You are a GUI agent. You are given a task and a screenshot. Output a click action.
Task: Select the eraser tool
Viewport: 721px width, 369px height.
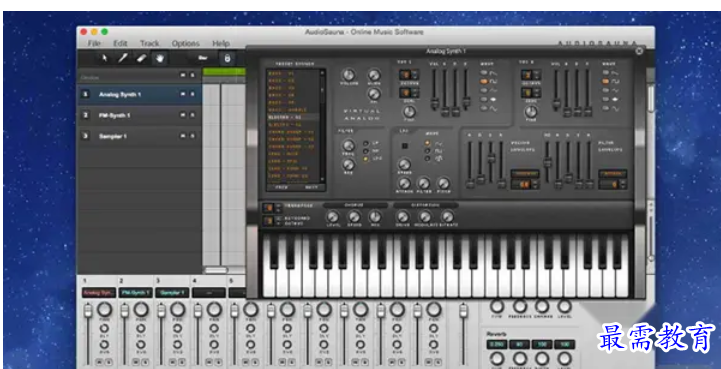coord(141,58)
